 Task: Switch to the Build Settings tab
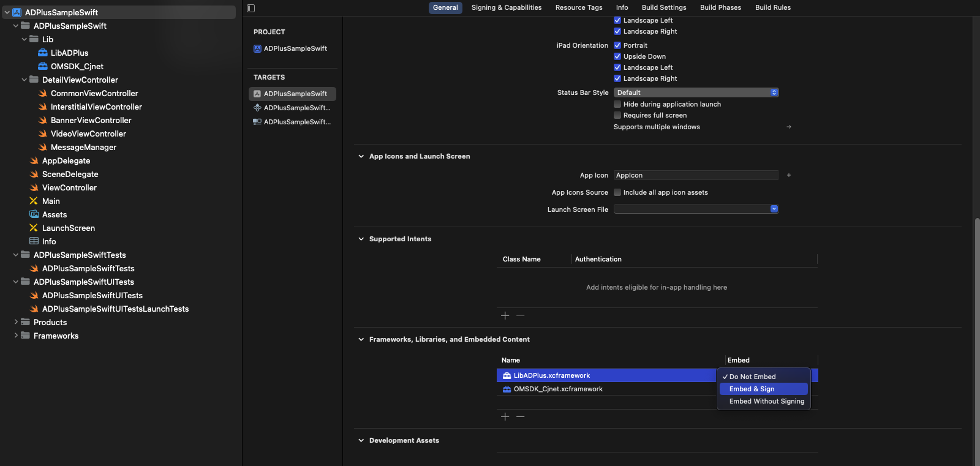(x=663, y=7)
